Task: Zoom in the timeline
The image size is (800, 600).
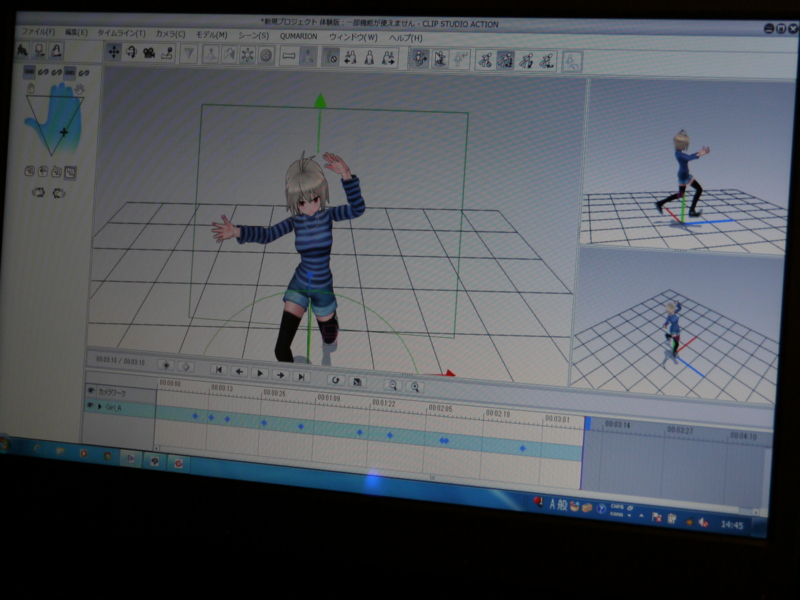Action: (x=415, y=387)
